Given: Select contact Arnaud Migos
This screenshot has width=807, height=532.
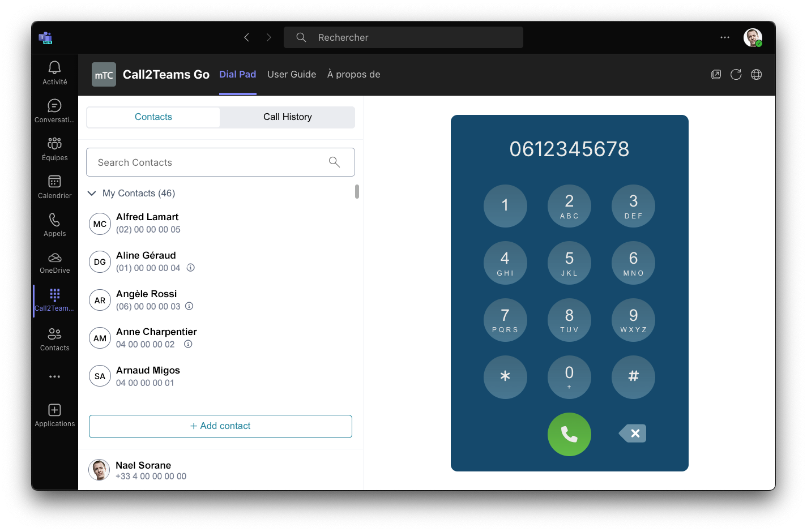Looking at the screenshot, I should click(220, 376).
